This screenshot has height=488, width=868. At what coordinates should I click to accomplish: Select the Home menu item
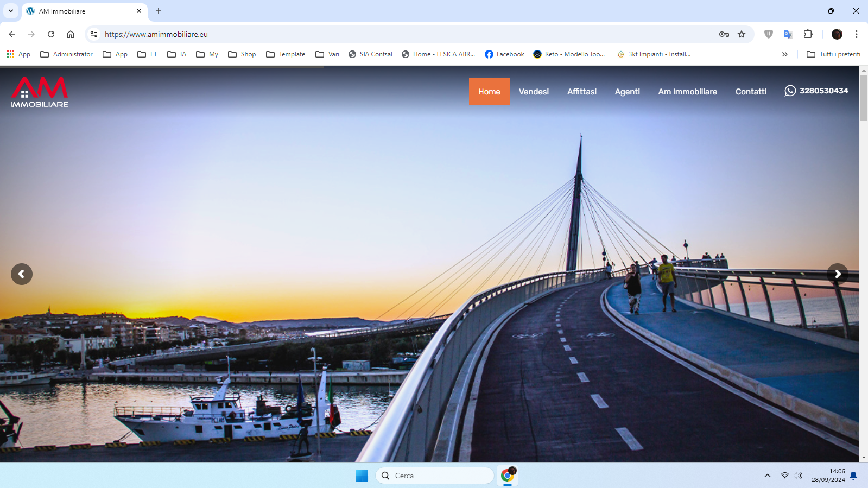[x=489, y=92]
